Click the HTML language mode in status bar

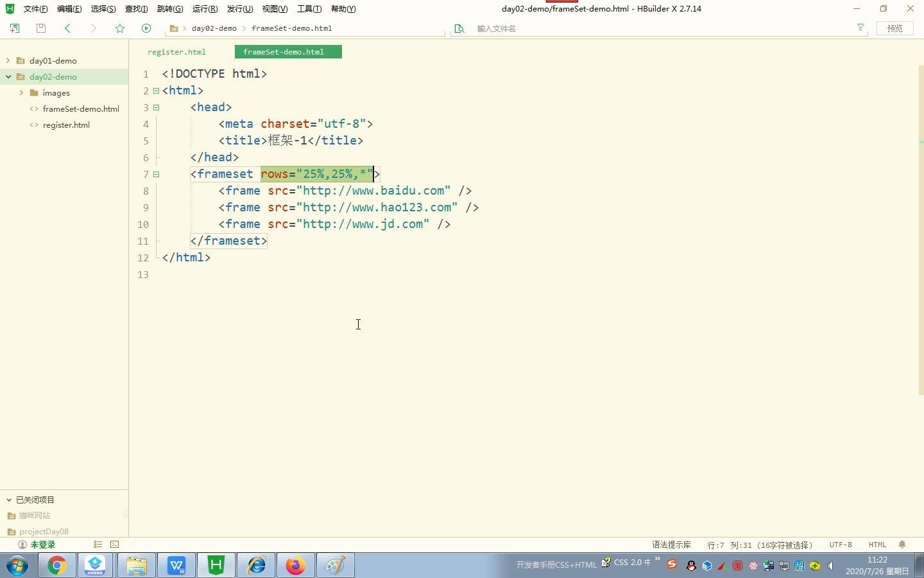(x=877, y=545)
